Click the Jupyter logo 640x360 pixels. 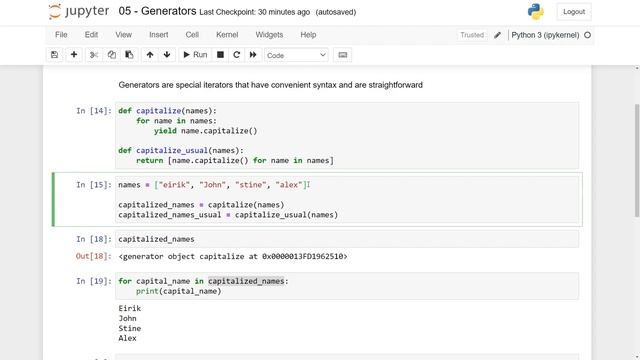[79, 11]
